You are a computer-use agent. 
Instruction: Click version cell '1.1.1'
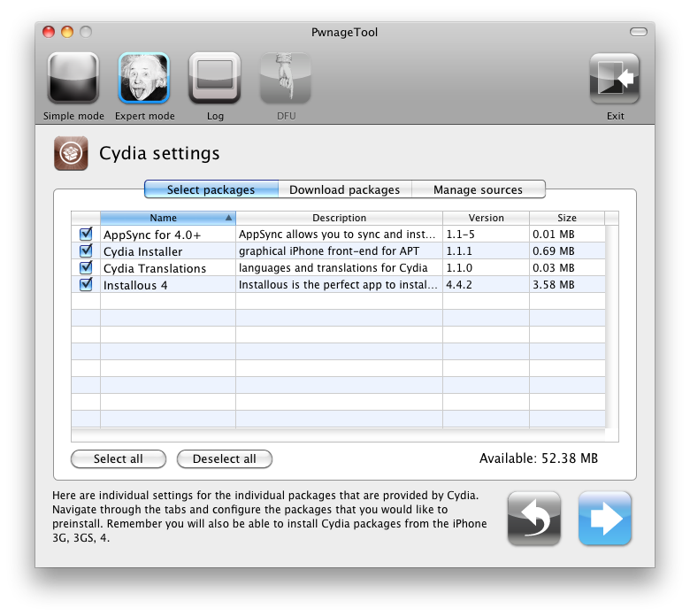[x=459, y=251]
